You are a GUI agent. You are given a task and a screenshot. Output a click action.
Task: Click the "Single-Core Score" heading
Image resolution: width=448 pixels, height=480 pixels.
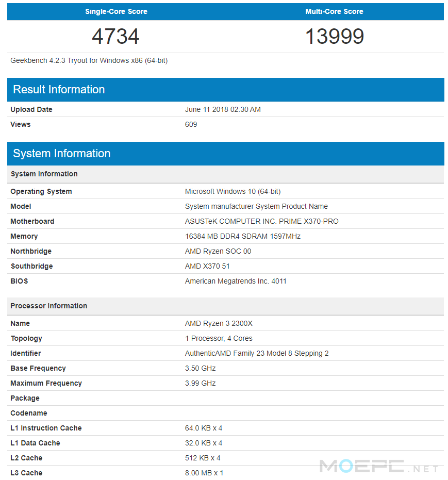click(x=117, y=12)
